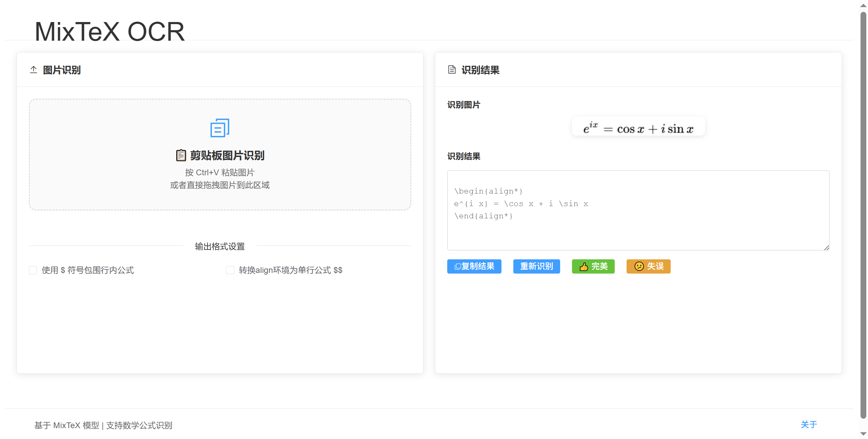Click the sad-face icon on 失误 button
This screenshot has height=439, width=868.
click(638, 266)
